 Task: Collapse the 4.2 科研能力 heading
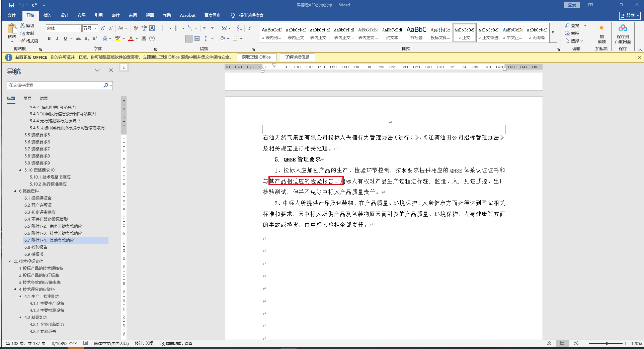(x=20, y=318)
